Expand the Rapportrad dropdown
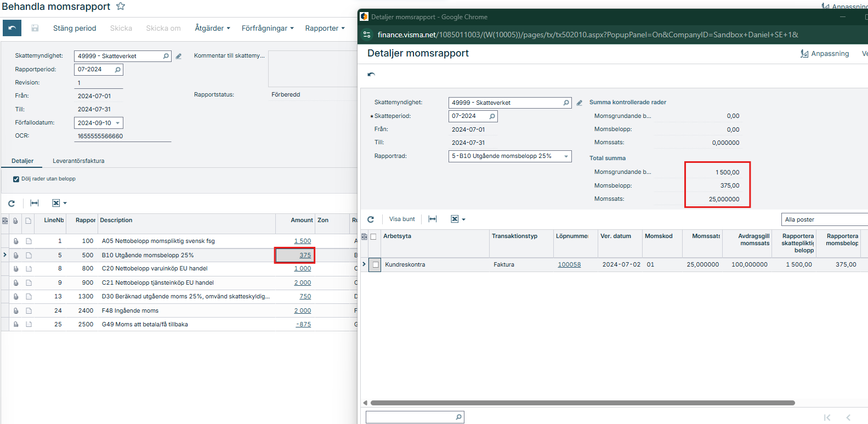Screen dimensions: 868x424 coord(566,156)
